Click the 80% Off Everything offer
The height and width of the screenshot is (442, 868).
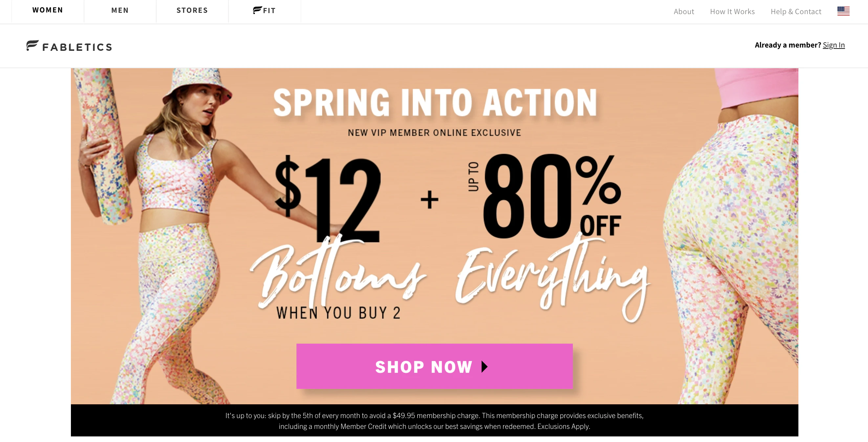[553, 236]
